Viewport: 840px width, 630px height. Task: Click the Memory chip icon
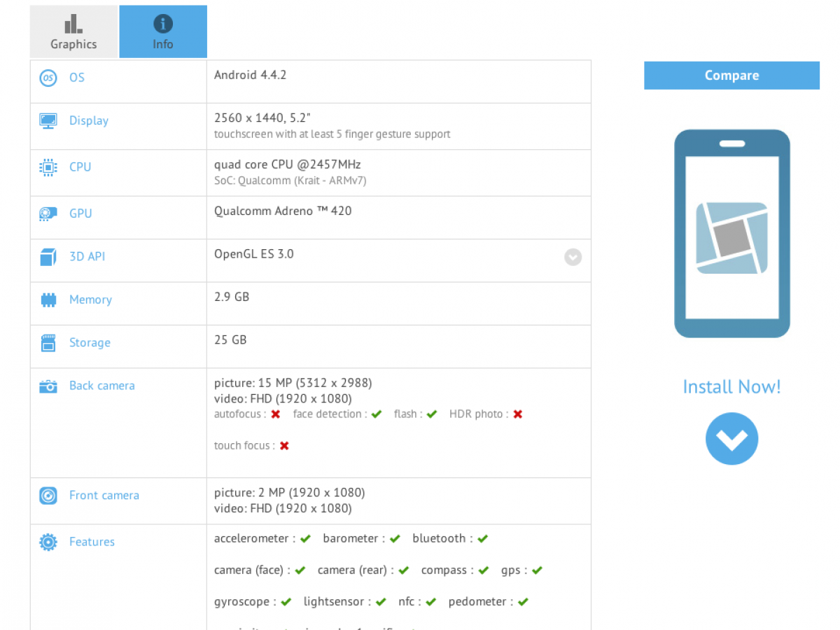point(48,300)
